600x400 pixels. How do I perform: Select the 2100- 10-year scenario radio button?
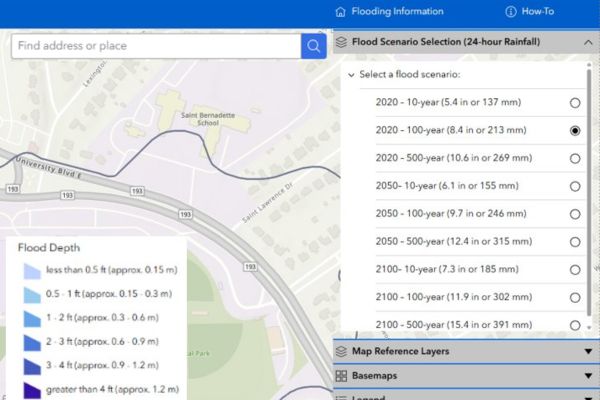[x=575, y=270]
